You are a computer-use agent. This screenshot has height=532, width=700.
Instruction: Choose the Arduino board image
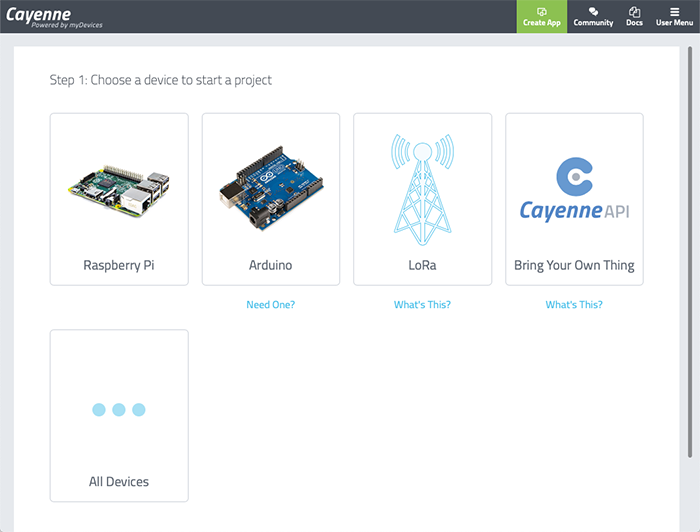pyautogui.click(x=271, y=187)
